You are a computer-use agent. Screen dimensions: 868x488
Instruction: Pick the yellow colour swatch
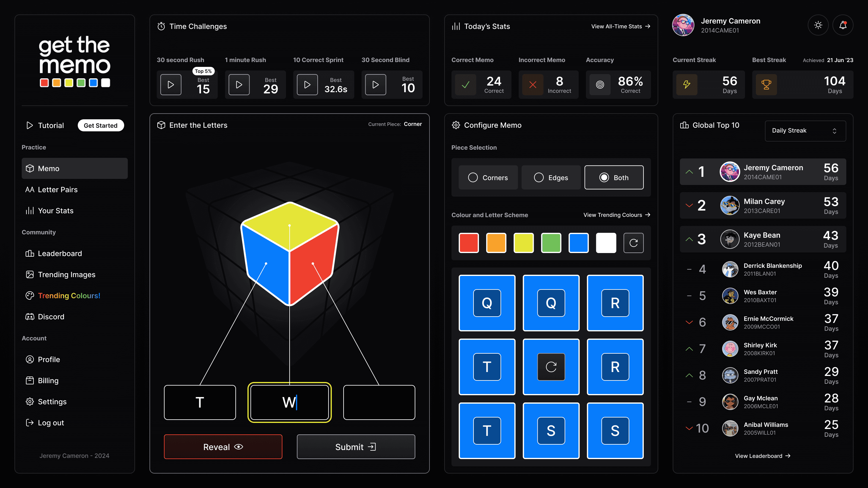click(524, 243)
